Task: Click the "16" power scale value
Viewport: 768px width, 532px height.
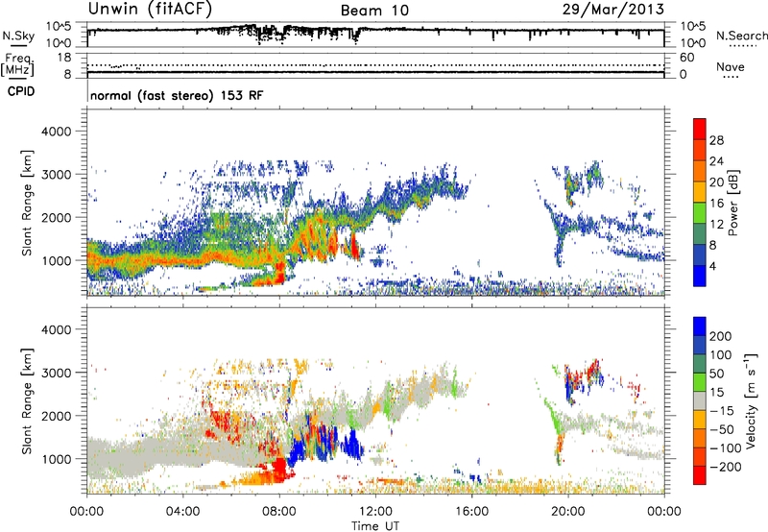Action: click(716, 204)
